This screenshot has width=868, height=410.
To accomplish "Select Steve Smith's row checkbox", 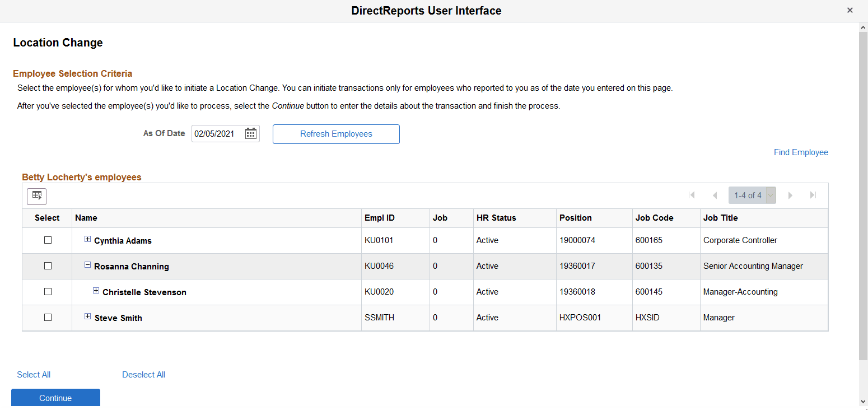I will click(48, 318).
